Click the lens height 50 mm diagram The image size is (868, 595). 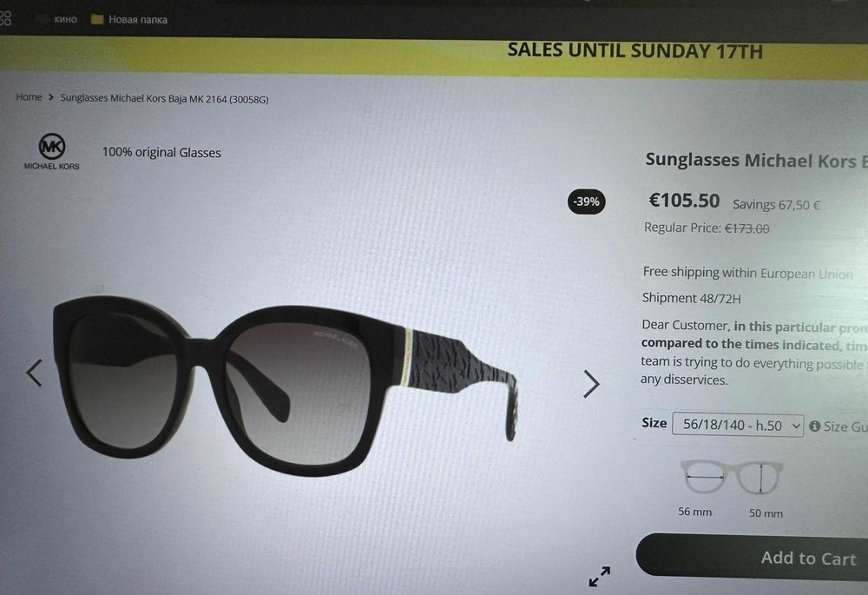tap(760, 478)
